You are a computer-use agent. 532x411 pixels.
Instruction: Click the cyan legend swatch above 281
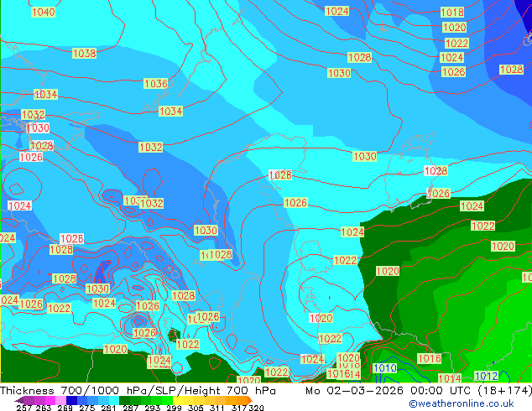tap(114, 400)
